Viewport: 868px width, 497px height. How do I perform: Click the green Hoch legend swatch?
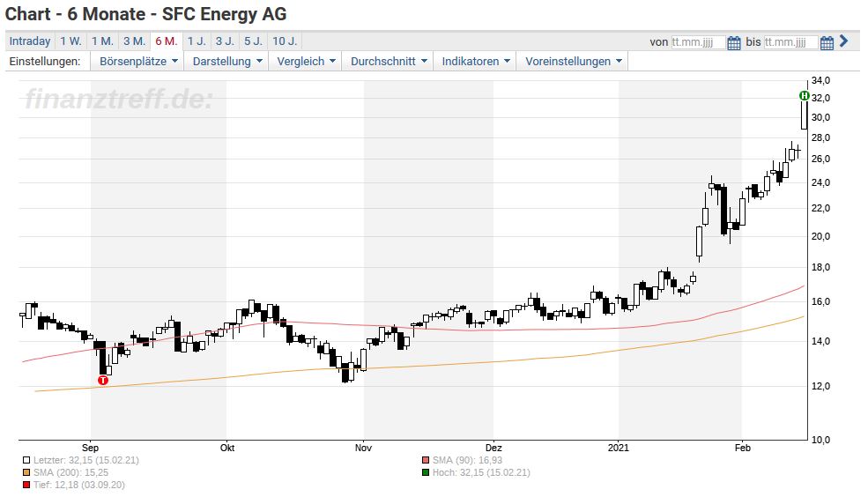[x=425, y=472]
